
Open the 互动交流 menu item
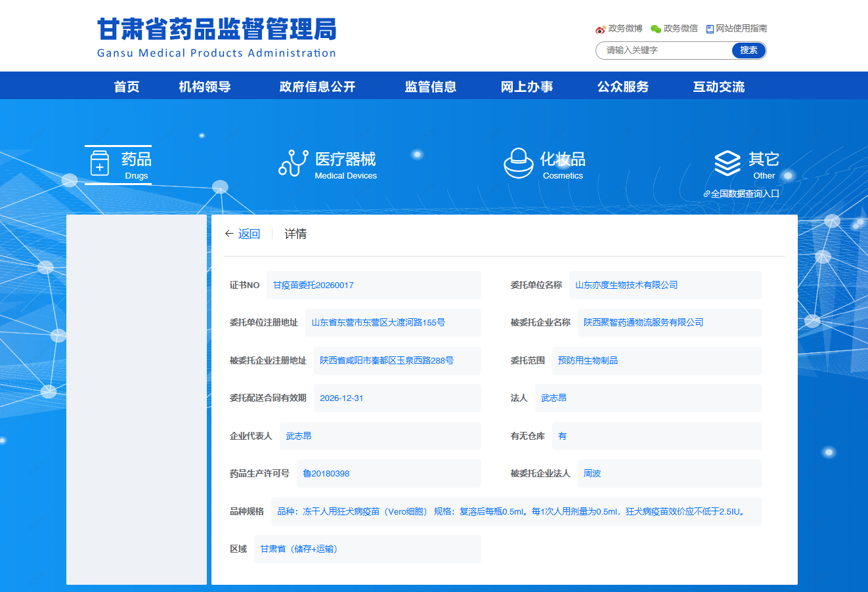(x=719, y=87)
